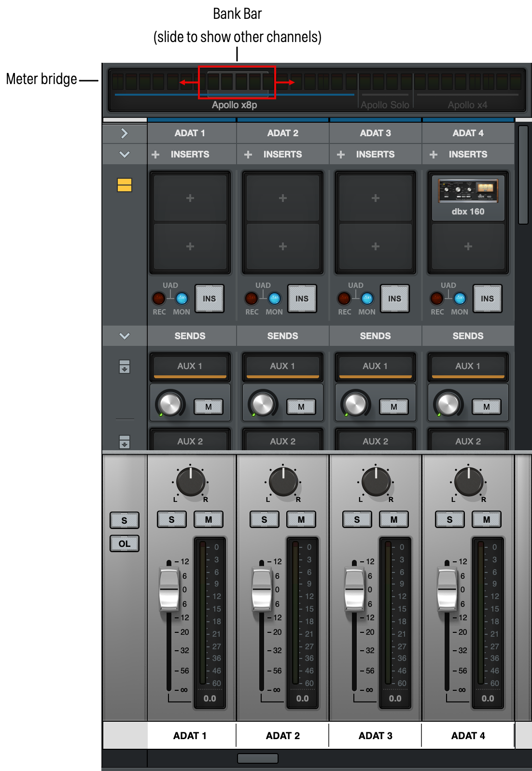The height and width of the screenshot is (771, 532).
Task: Click the ADAT 4 AUX 1 send level knob
Action: click(x=448, y=404)
